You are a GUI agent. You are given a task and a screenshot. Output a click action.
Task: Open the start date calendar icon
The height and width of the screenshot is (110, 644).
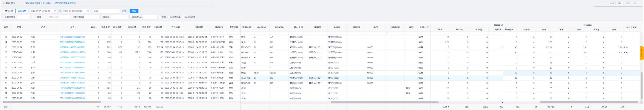[55, 11]
